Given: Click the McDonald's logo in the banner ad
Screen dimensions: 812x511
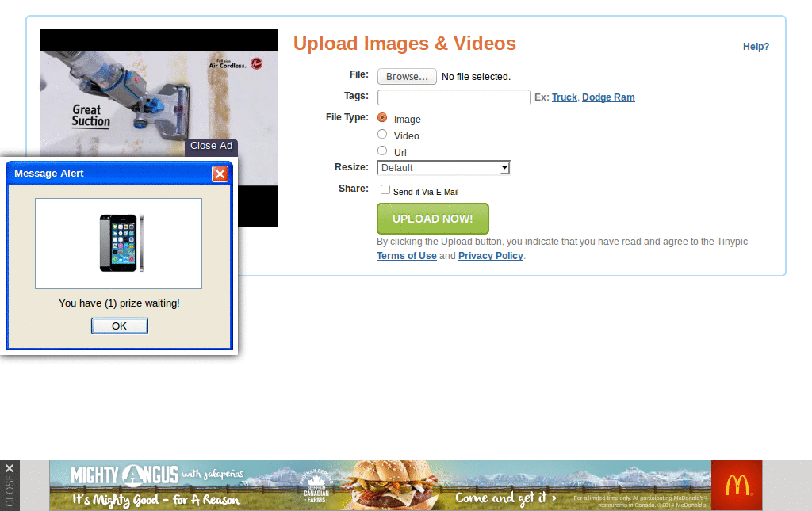Looking at the screenshot, I should click(x=737, y=485).
